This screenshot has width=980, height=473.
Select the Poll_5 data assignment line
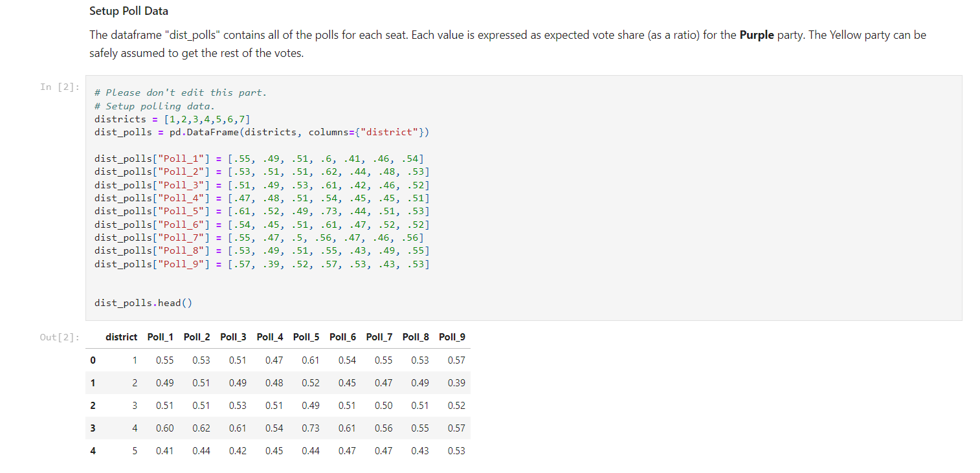[x=262, y=211]
